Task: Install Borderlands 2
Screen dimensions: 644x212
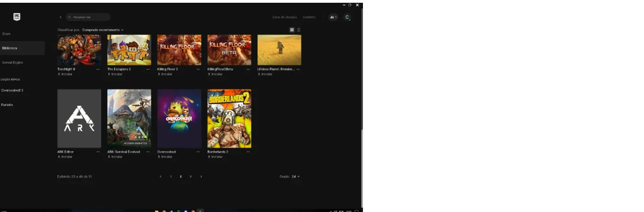Action: (215, 157)
